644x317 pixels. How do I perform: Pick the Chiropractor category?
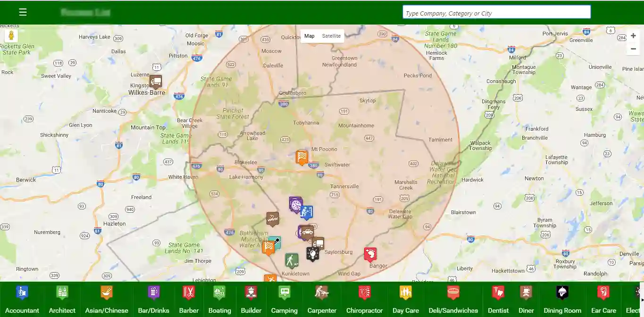tap(364, 300)
